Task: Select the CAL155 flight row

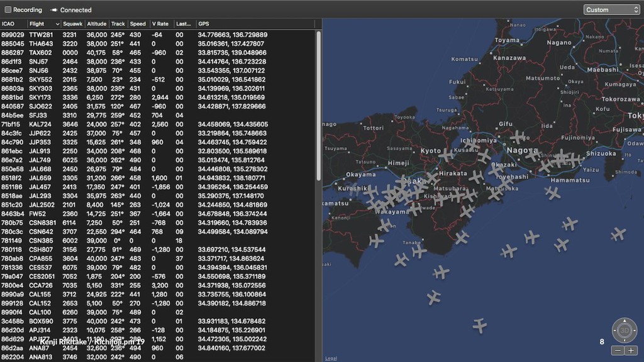Action: [158, 294]
